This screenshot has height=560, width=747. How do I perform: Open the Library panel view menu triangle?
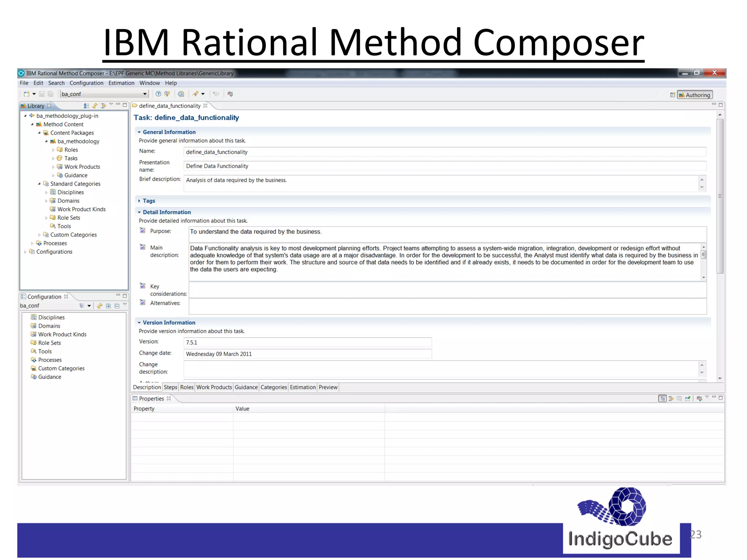pyautogui.click(x=111, y=105)
